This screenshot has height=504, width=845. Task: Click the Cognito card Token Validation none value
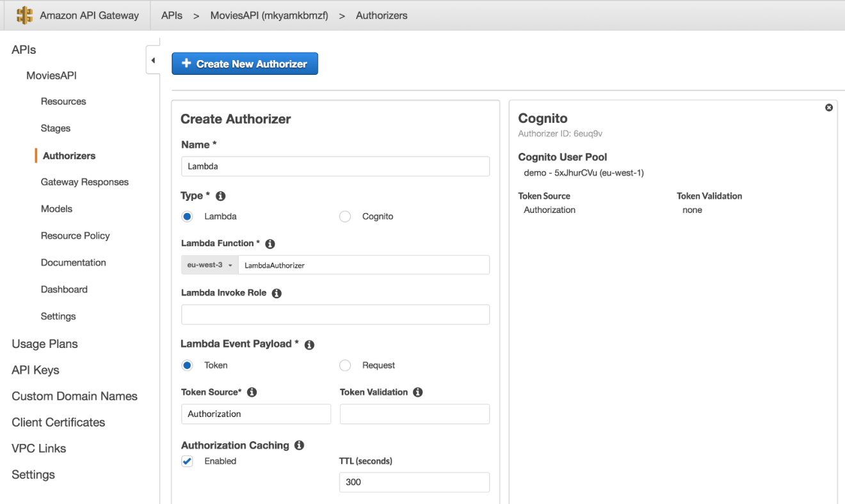tap(692, 210)
